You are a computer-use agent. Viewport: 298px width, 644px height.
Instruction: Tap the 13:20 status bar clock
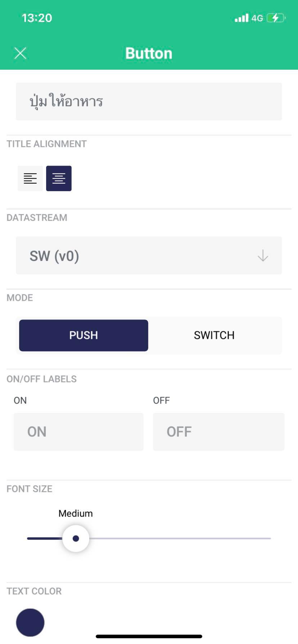coord(37,18)
